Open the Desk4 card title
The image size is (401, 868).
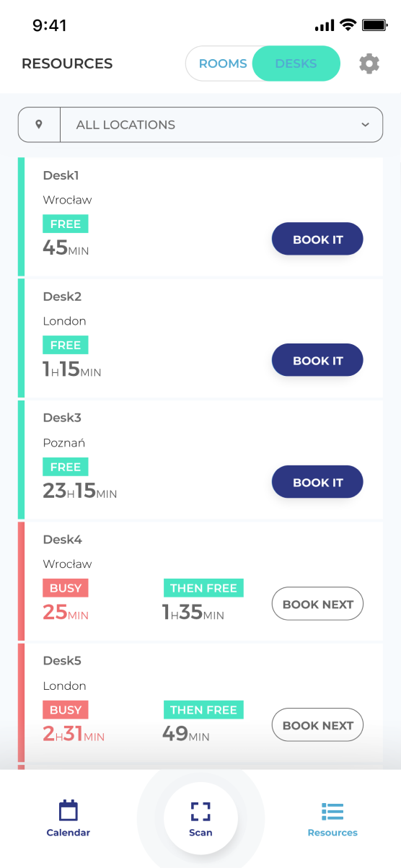tap(63, 539)
